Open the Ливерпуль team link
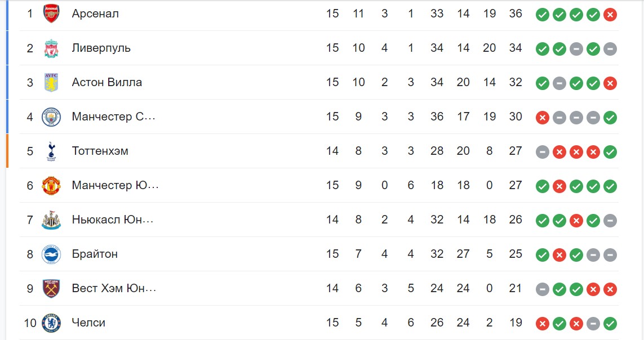644x340 pixels. click(x=101, y=48)
